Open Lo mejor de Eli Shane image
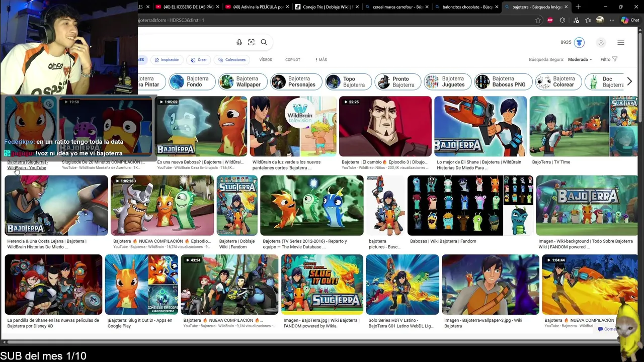This screenshot has height=362, width=644. [x=480, y=126]
